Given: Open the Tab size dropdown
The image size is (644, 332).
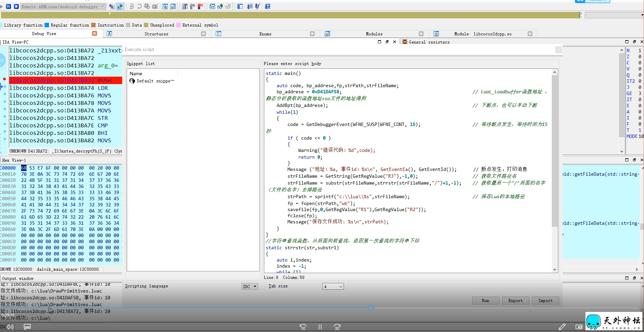Looking at the screenshot, I should (333, 286).
